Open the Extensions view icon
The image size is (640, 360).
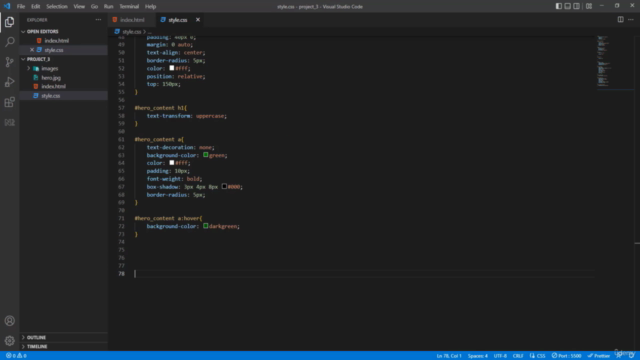[x=9, y=102]
